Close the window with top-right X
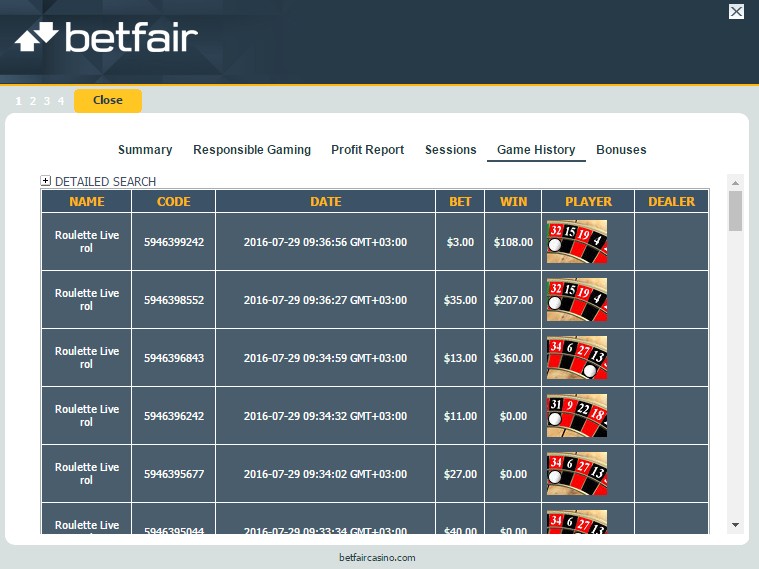759x569 pixels. click(736, 12)
